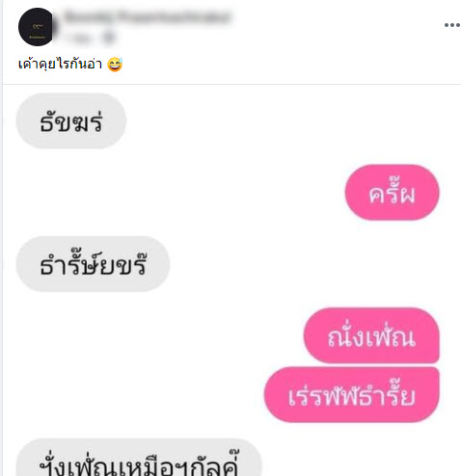
Task: Click the gray chat bubble ธำรั๊ษ์ยขรั๊
Action: (93, 264)
